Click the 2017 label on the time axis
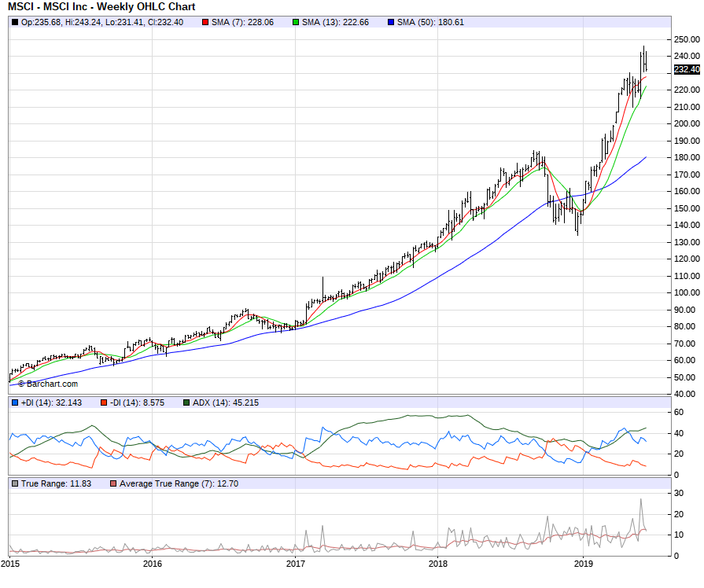This screenshot has height=588, width=704. pos(296,564)
